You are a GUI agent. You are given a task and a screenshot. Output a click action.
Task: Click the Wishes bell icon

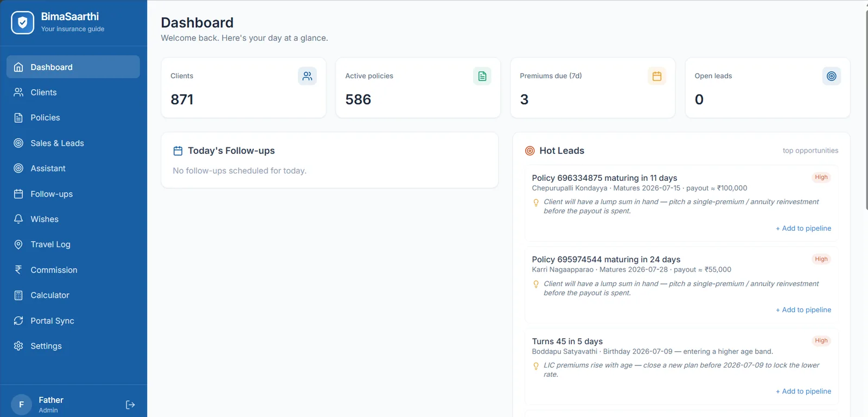click(18, 219)
